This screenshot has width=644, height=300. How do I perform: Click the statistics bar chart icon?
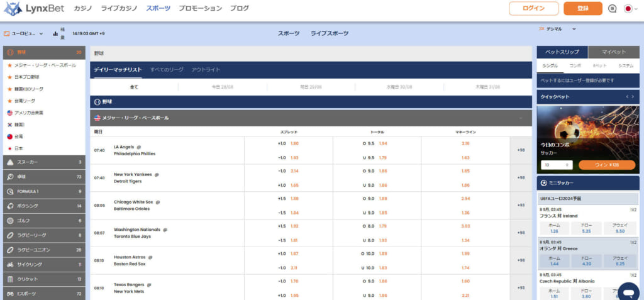pos(55,34)
